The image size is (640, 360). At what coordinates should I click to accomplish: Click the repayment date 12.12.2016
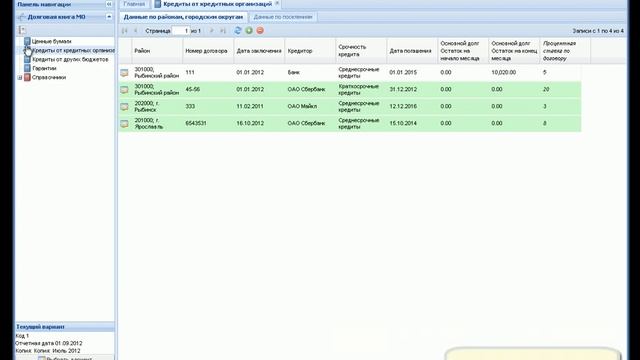(403, 107)
